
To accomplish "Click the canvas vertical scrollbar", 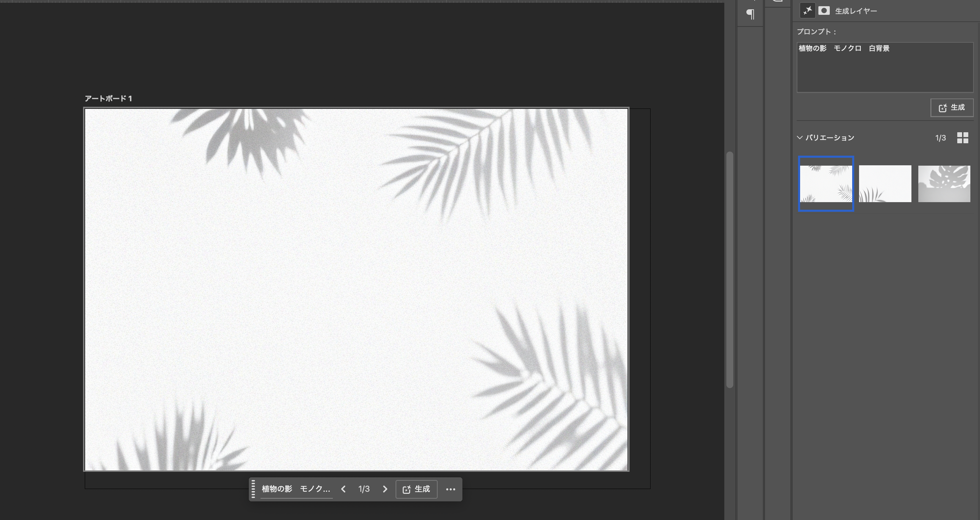I will [x=729, y=269].
